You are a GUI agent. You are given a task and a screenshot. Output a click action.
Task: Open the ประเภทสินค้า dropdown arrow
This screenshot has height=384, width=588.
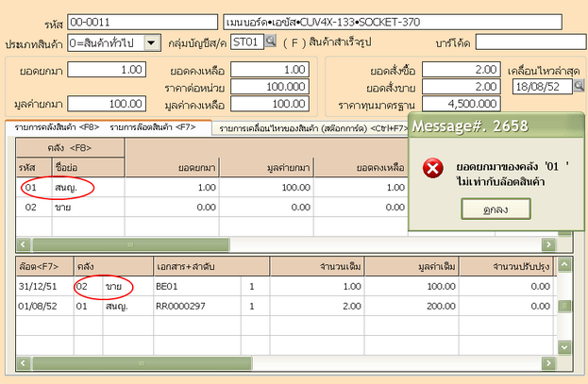click(x=152, y=42)
